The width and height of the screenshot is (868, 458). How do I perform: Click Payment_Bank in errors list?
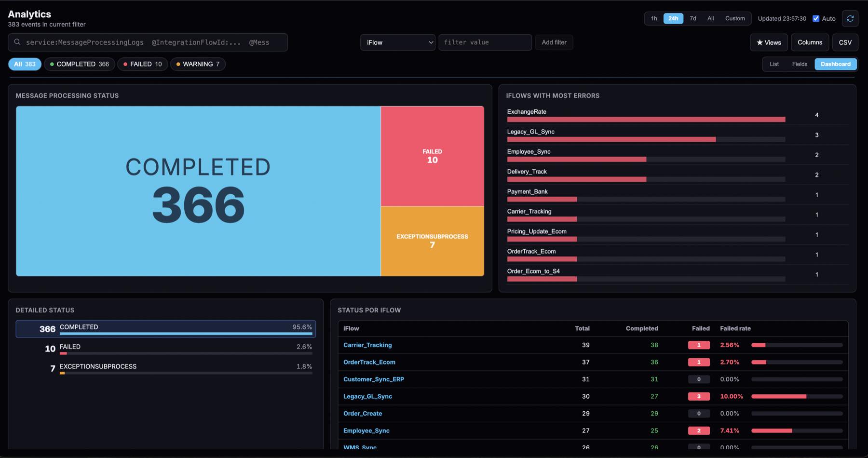pyautogui.click(x=527, y=191)
